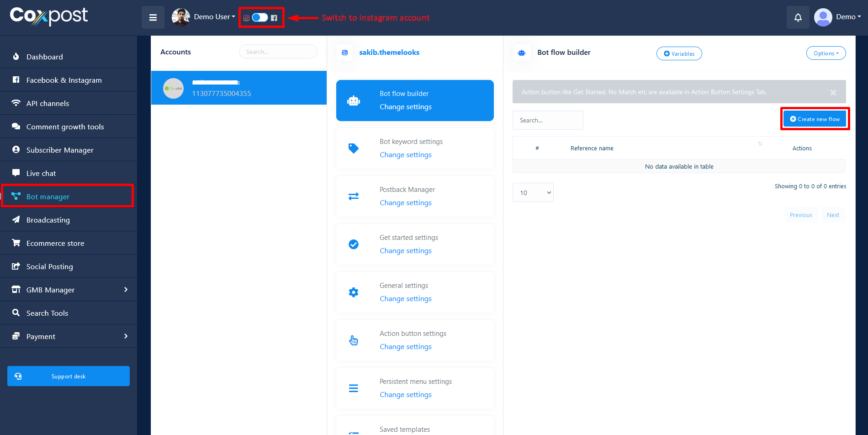Toggle the Instagram/Facebook account switch

pyautogui.click(x=260, y=17)
